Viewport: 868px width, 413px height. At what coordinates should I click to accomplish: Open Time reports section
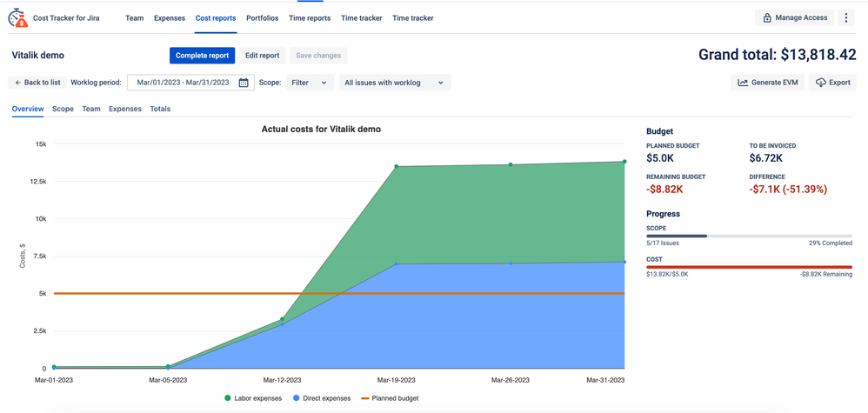(x=310, y=17)
